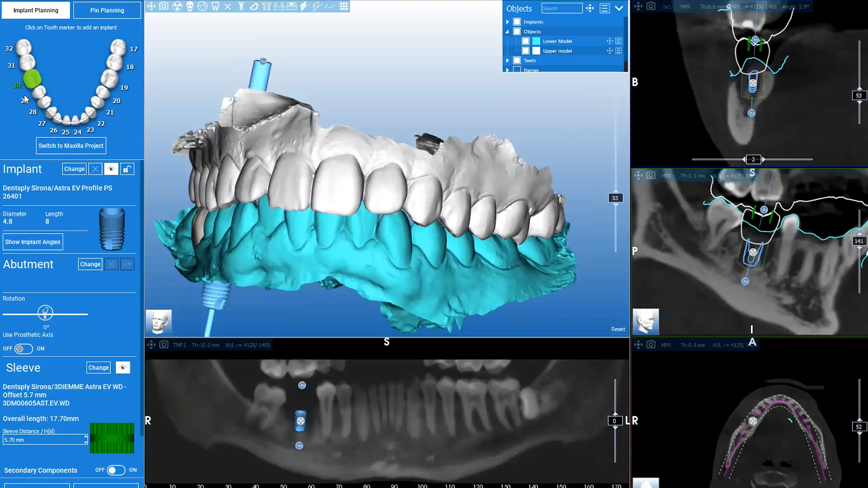Click the Lower Model cyan color swatch
The width and height of the screenshot is (868, 488).
536,41
